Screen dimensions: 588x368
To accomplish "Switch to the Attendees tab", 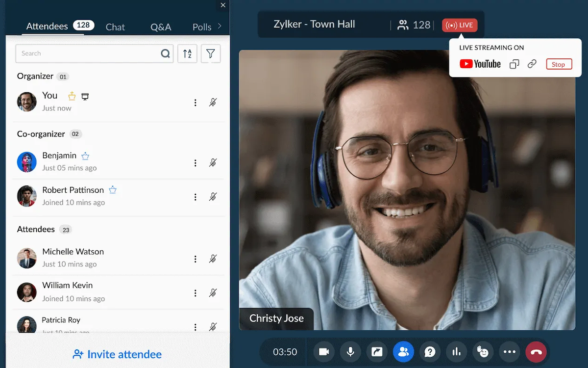I will tap(47, 26).
